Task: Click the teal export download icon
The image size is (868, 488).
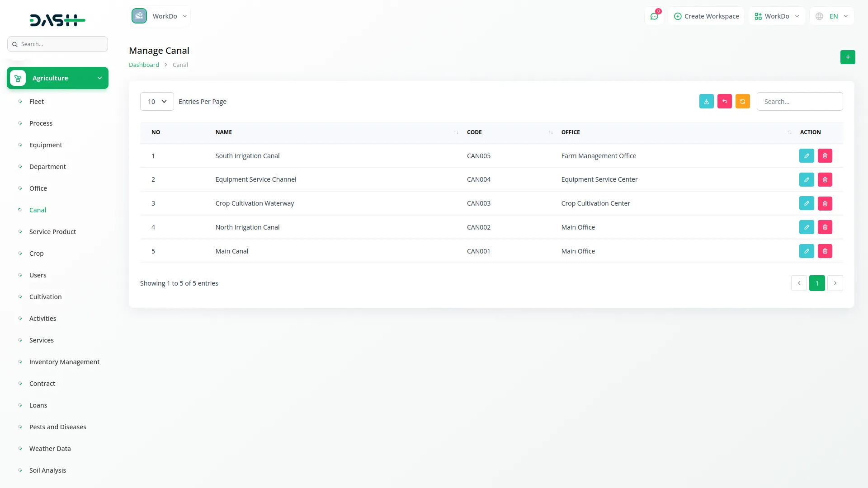Action: pos(706,101)
